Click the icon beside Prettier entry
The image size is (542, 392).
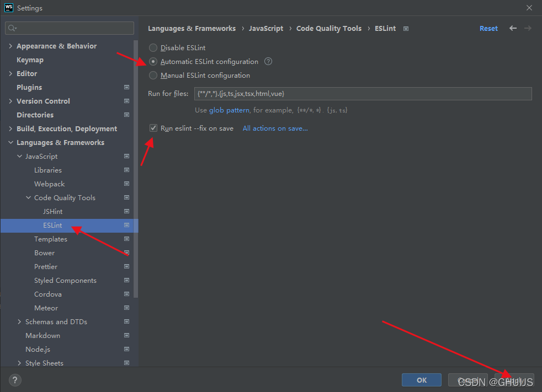tap(126, 266)
